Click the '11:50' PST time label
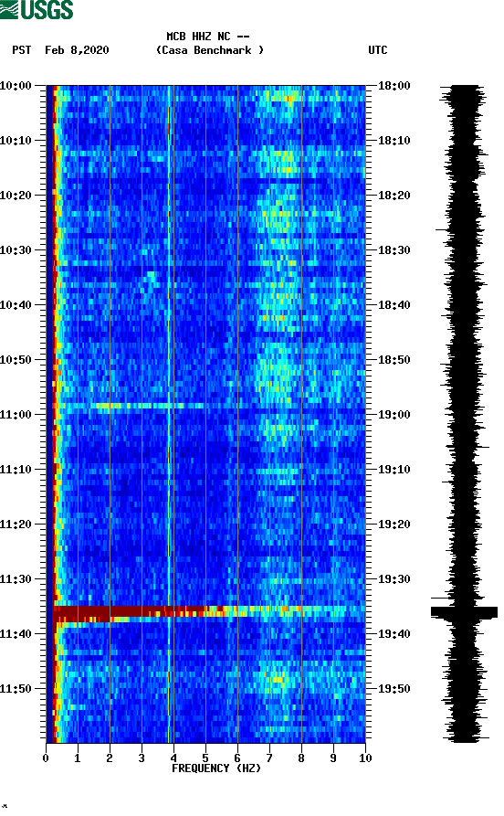Viewport: 504px width, 816px height. (x=16, y=688)
